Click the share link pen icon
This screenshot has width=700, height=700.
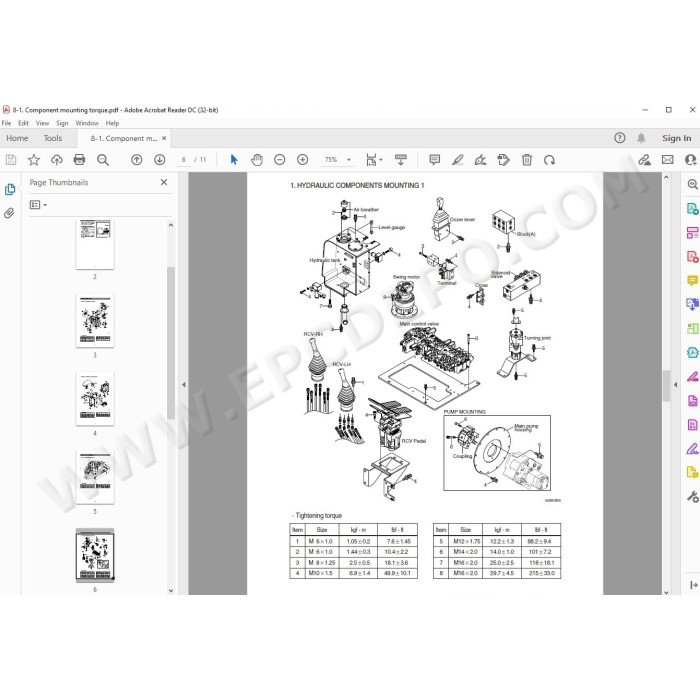tap(644, 160)
